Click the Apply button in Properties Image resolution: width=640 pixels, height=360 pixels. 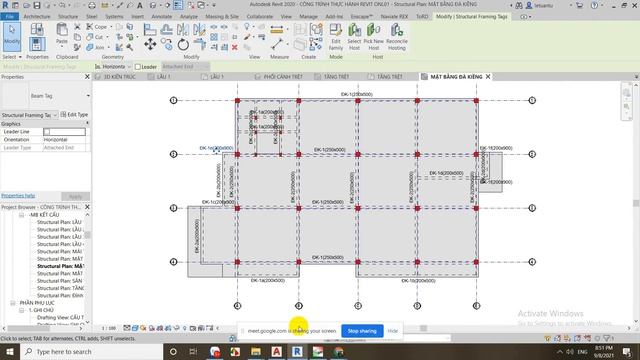[75, 196]
